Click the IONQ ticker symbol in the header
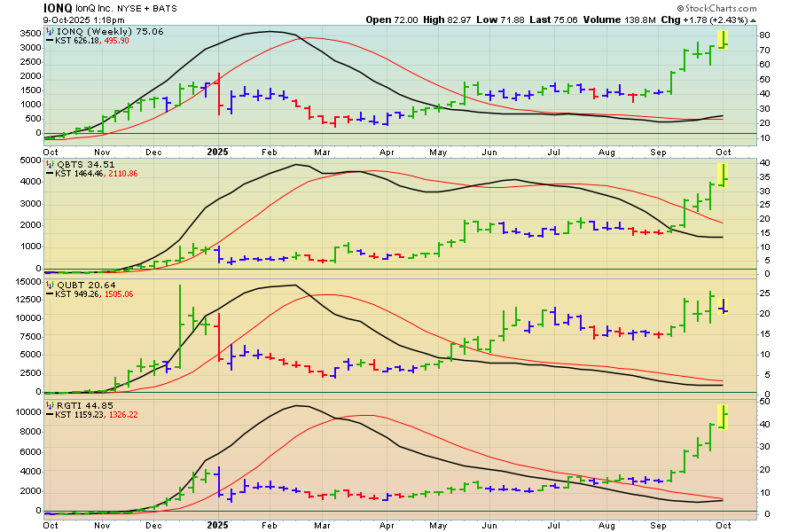798x532 pixels. [x=59, y=6]
